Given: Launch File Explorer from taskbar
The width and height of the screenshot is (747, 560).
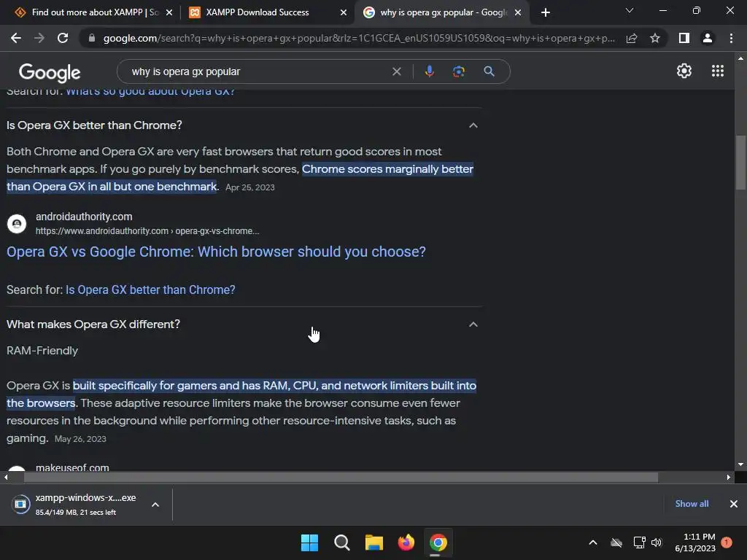Looking at the screenshot, I should pyautogui.click(x=374, y=542).
